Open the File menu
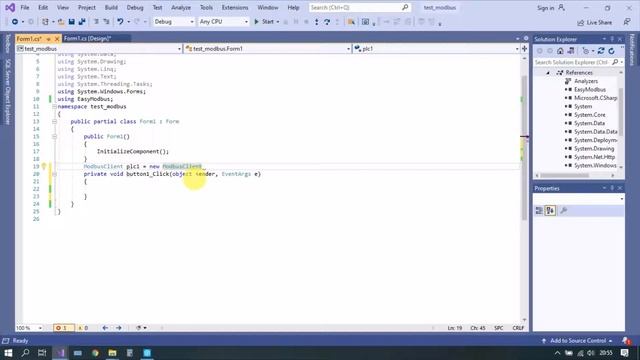The image size is (640, 360). [x=24, y=8]
